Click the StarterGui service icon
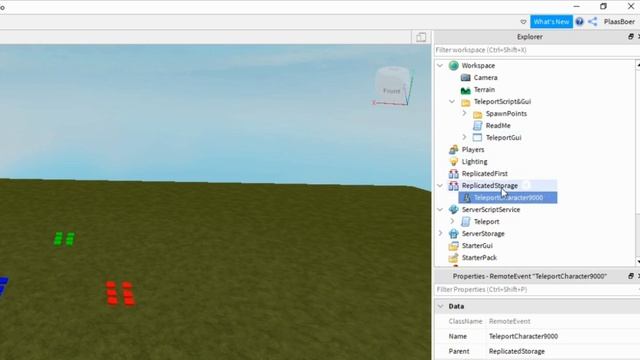Viewport: 640px width, 360px height. [x=453, y=246]
